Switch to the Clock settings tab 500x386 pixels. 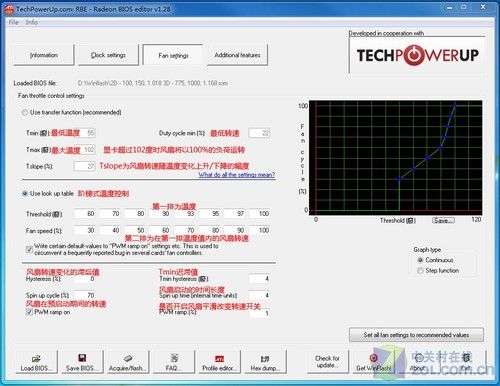pos(108,55)
